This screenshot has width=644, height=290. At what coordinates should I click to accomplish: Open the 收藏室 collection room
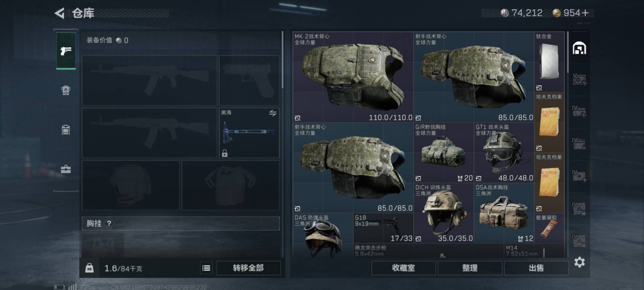[404, 268]
